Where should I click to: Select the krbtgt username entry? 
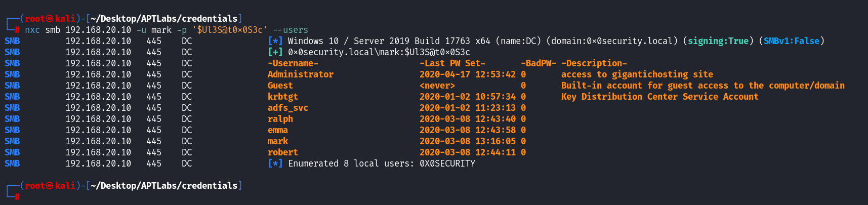pyautogui.click(x=283, y=97)
